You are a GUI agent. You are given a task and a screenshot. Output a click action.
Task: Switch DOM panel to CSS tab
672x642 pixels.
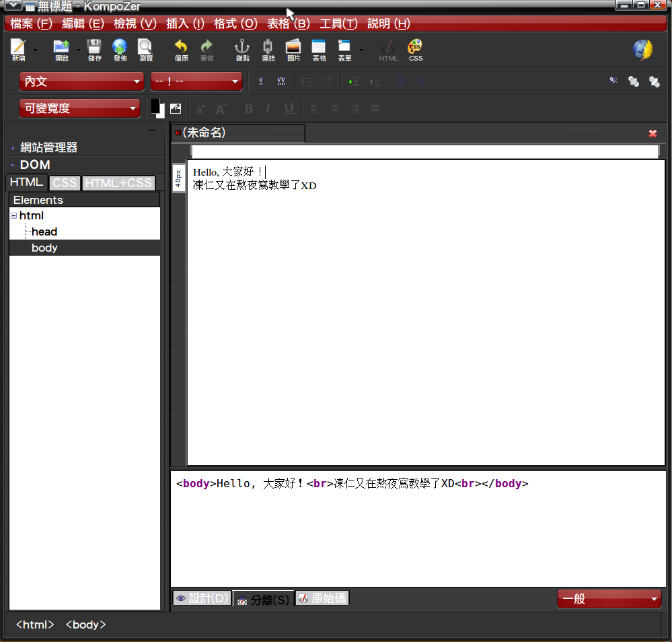[65, 183]
